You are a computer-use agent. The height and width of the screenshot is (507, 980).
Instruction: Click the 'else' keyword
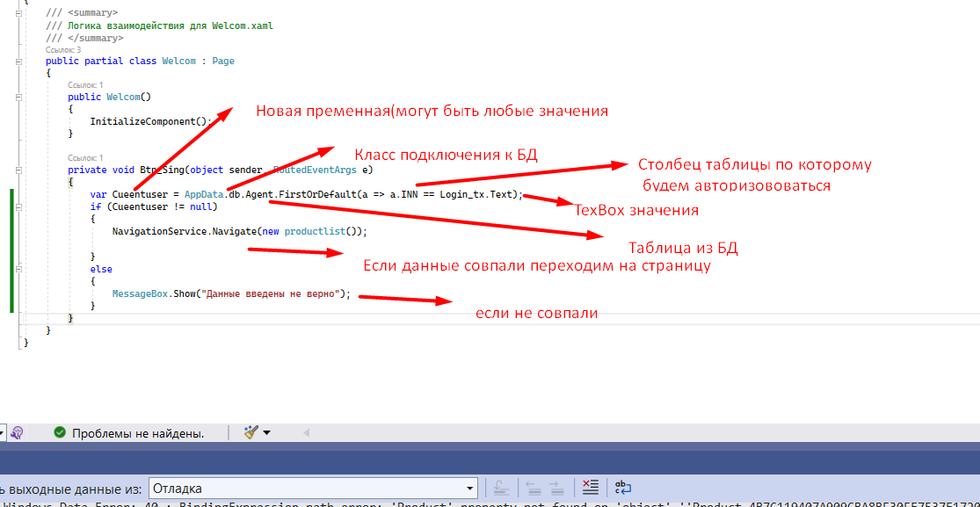coord(101,269)
